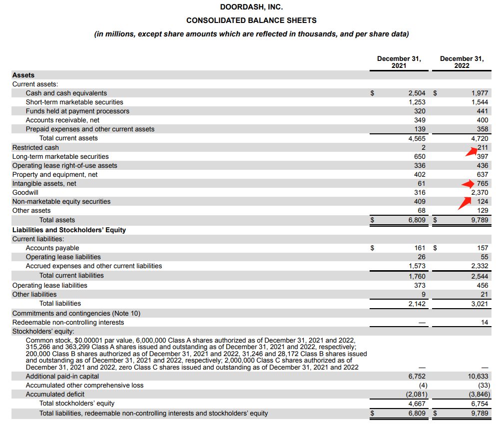Select the 'Stockholders' equity:' label
The image size is (504, 424).
[43, 332]
